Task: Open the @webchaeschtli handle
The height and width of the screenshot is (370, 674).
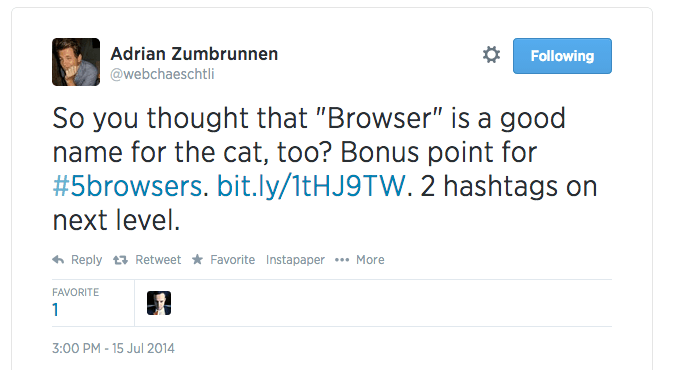Action: tap(162, 74)
